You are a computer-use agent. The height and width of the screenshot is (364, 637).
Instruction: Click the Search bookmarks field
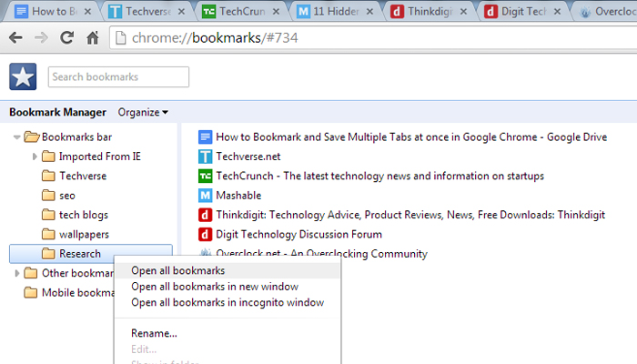point(118,76)
